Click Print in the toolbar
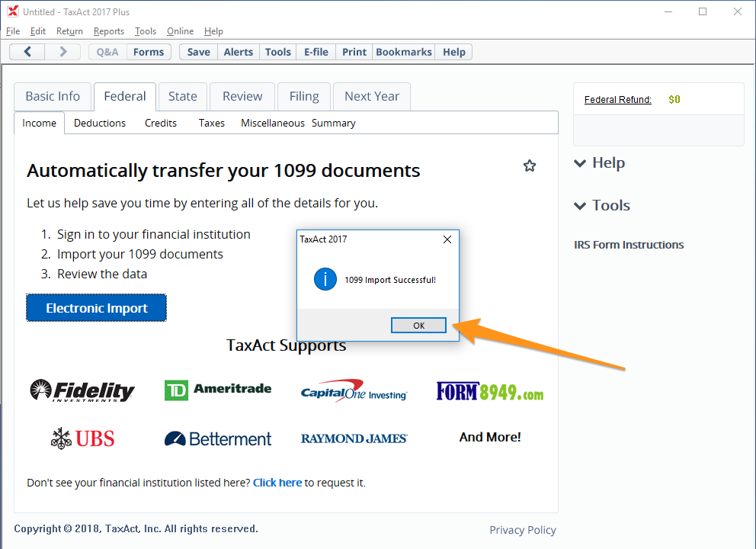 (354, 52)
